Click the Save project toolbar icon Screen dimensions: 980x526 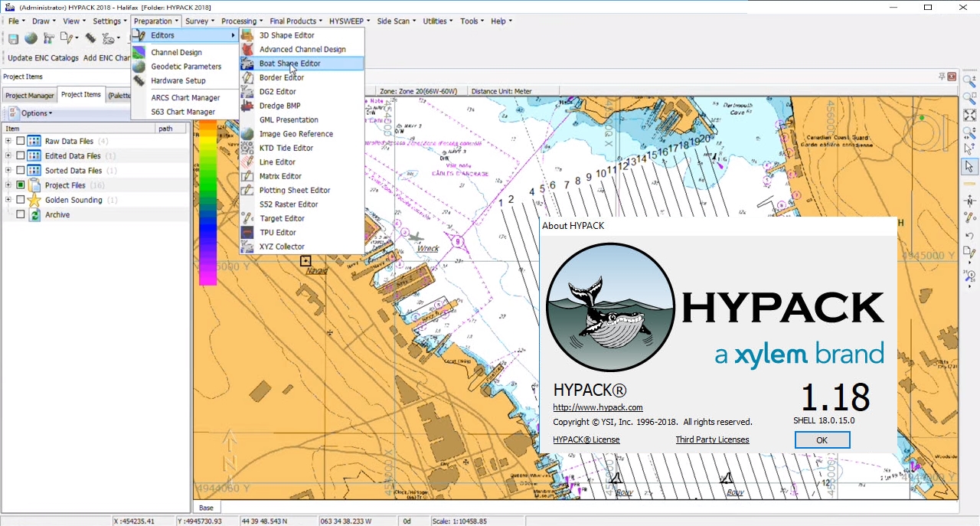coord(13,38)
